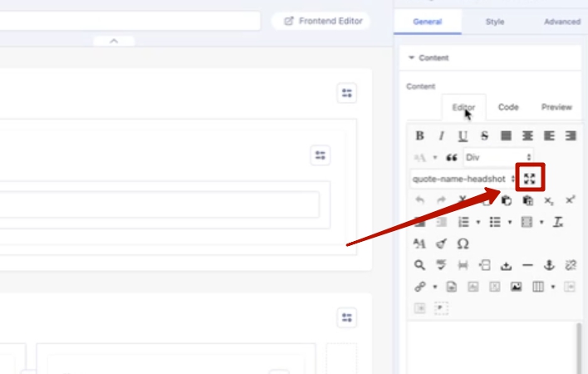The image size is (588, 374).
Task: Insert a blockquote
Action: [453, 157]
